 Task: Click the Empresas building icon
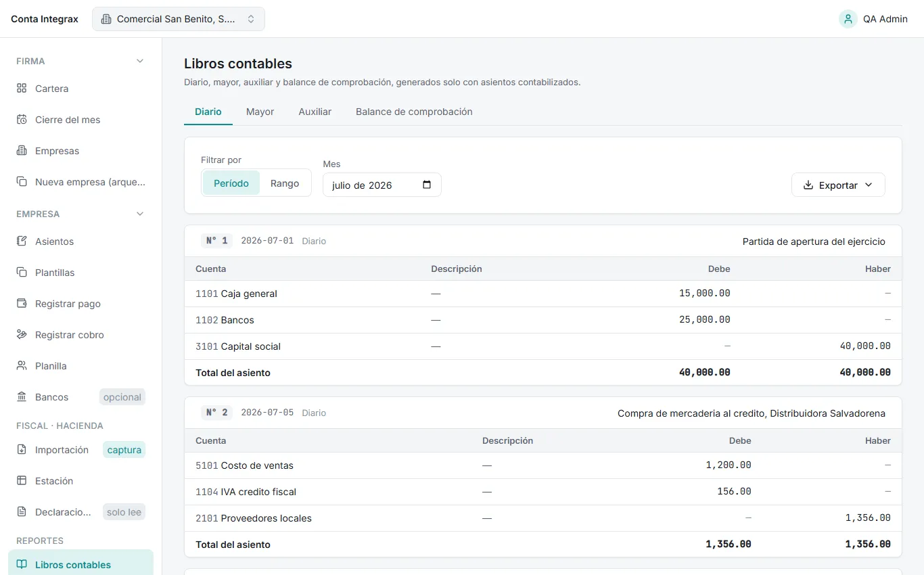22,151
